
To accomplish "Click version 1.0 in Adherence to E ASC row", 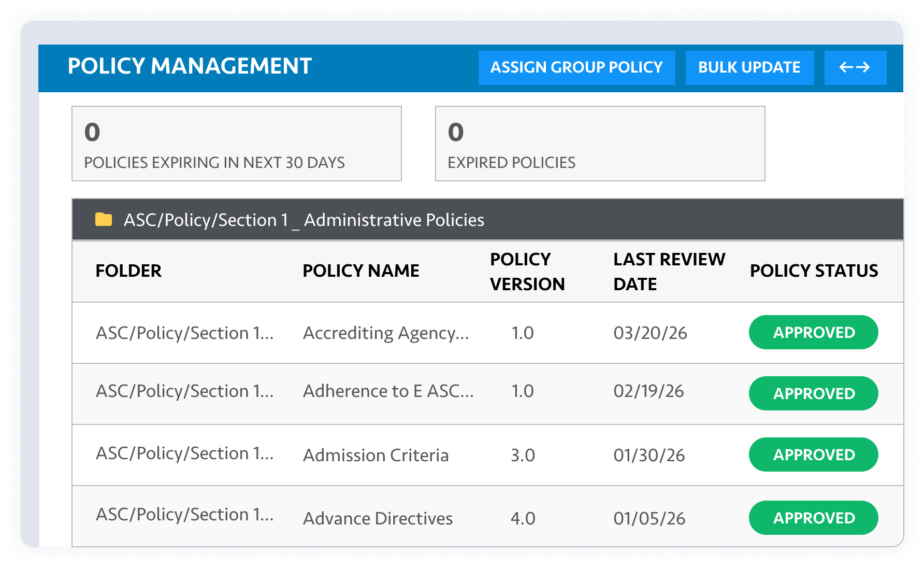I will (523, 391).
